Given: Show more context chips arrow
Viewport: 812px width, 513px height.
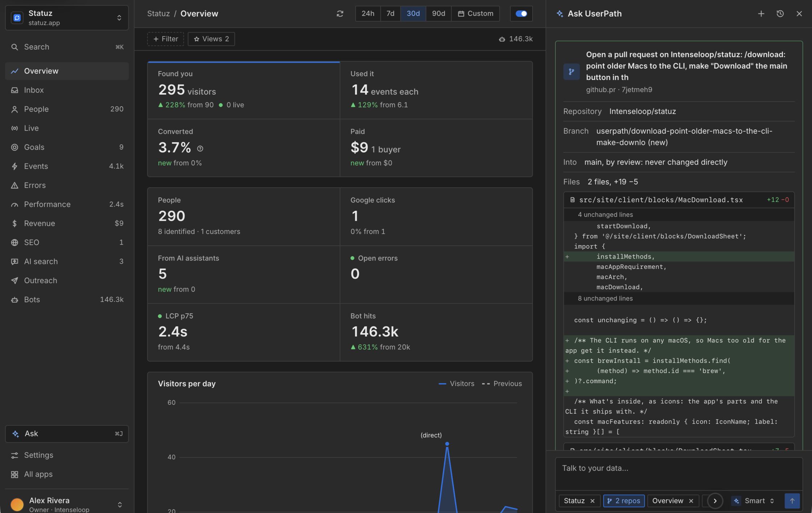Looking at the screenshot, I should [715, 501].
